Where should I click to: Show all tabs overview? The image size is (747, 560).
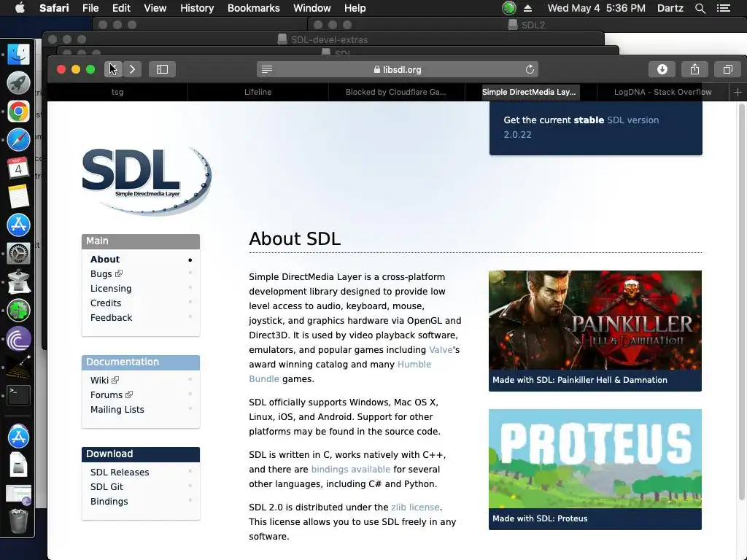(x=727, y=69)
